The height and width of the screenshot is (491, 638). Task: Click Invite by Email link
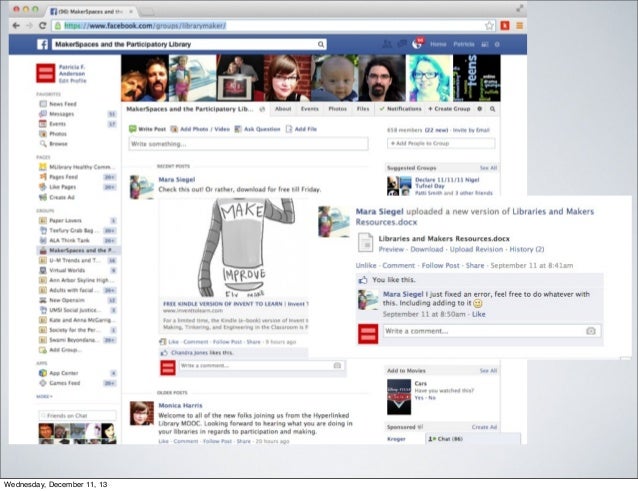tap(471, 130)
